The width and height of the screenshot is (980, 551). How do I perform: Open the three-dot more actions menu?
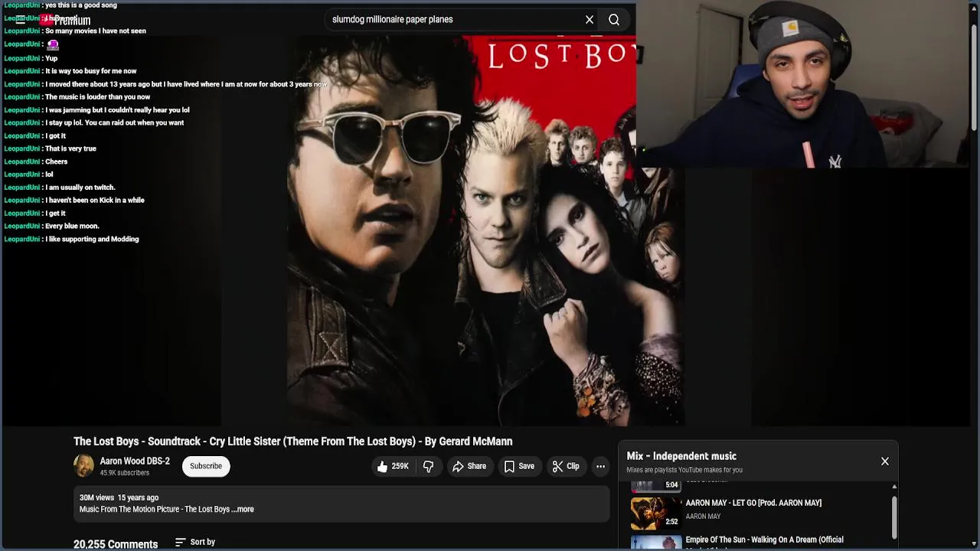pos(601,466)
